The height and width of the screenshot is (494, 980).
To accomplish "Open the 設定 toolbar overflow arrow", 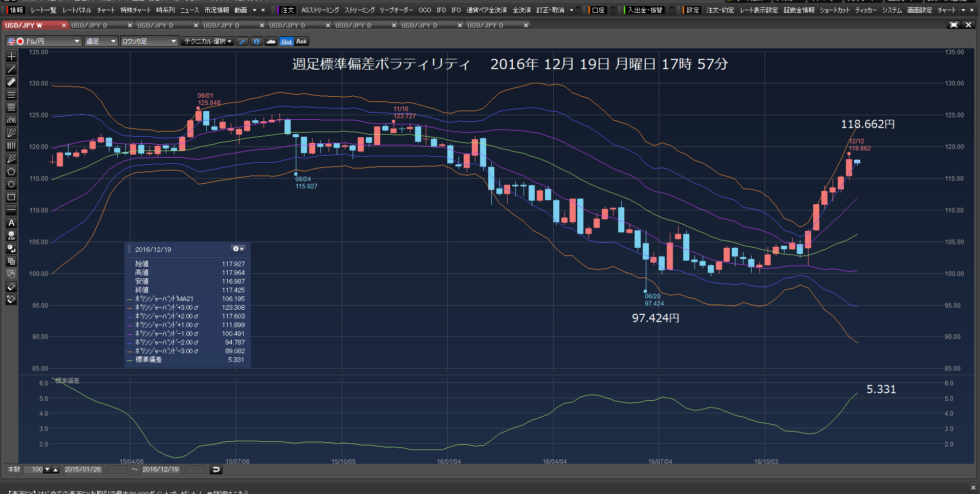I will (x=964, y=10).
